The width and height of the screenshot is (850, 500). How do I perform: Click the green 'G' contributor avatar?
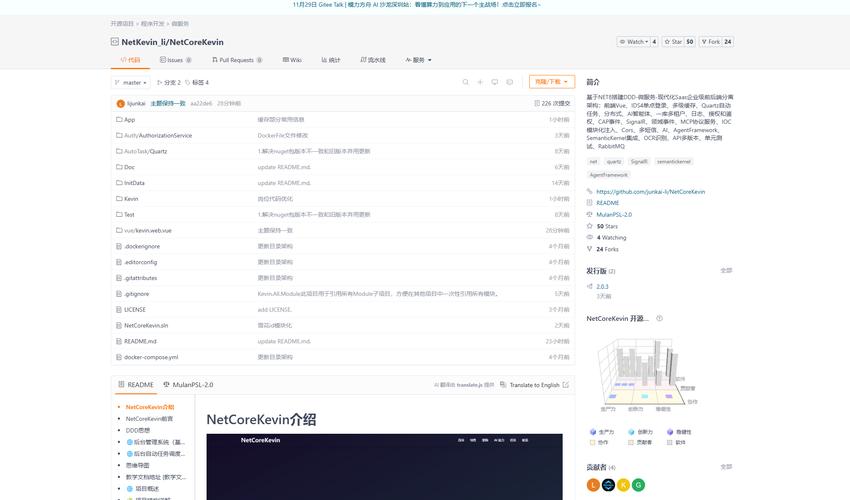click(638, 485)
